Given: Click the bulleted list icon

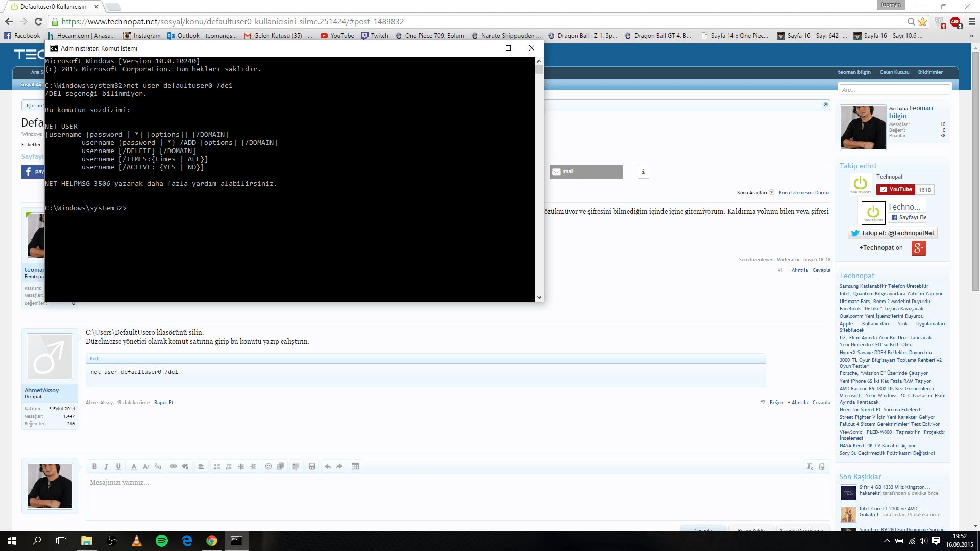Looking at the screenshot, I should click(x=217, y=466).
